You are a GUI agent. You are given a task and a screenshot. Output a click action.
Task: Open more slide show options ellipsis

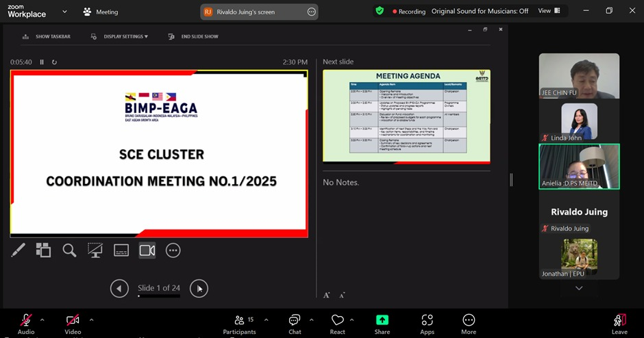[x=173, y=250]
